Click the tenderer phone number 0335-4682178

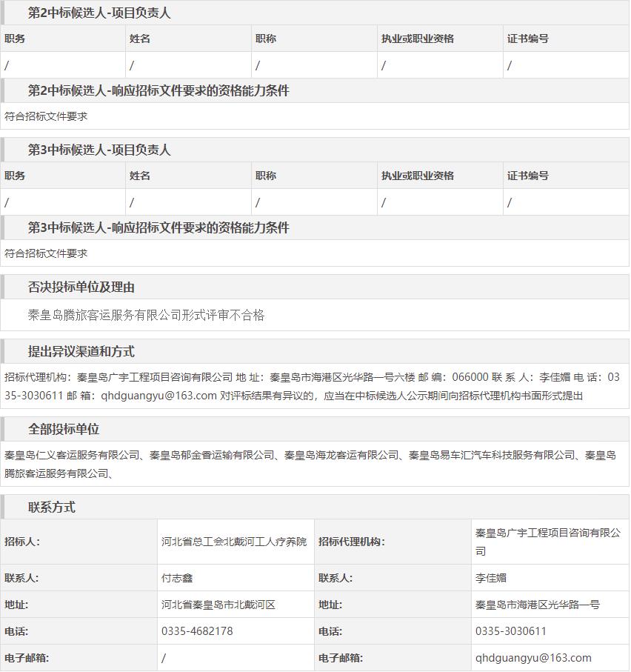tap(197, 631)
